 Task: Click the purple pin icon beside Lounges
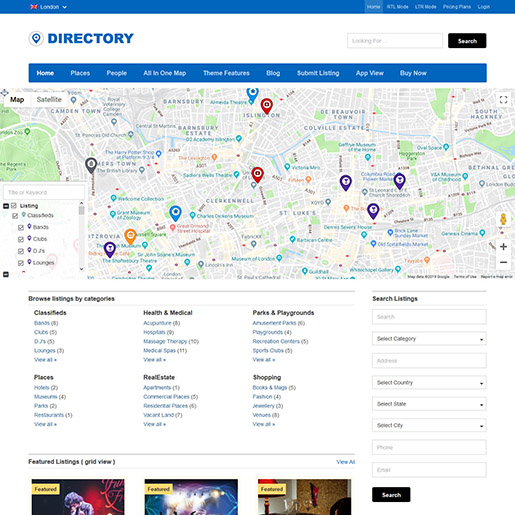pos(29,262)
